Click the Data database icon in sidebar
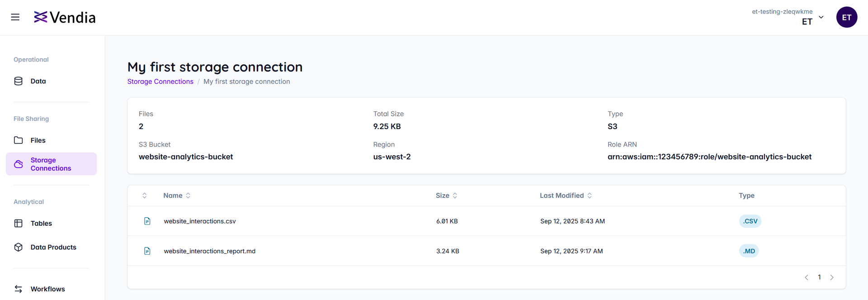This screenshot has width=868, height=300. (19, 81)
